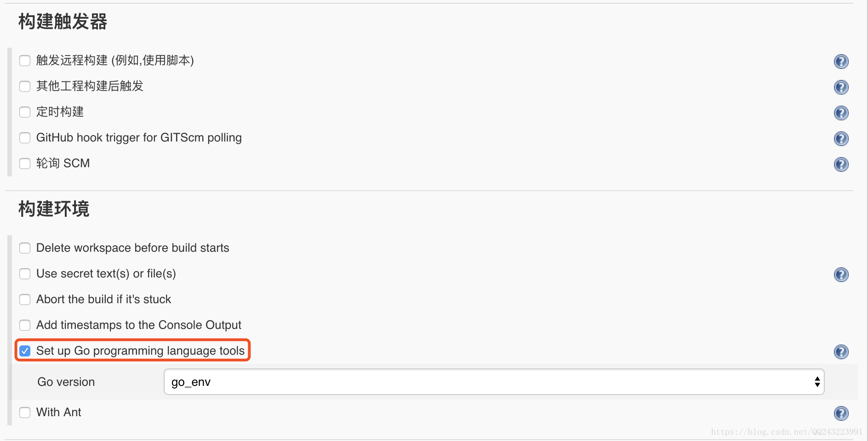Open help for 触发远程构建 option
This screenshot has height=441, width=868.
click(x=841, y=61)
